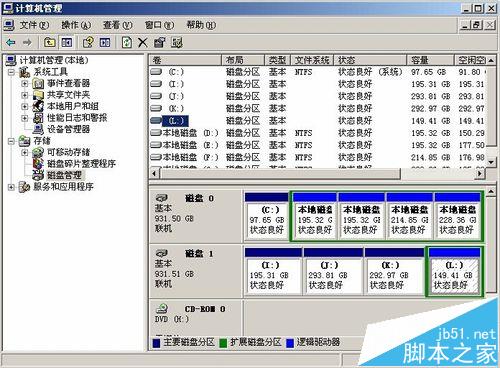
Task: Open the 窗口(W) menu
Action: tap(159, 25)
